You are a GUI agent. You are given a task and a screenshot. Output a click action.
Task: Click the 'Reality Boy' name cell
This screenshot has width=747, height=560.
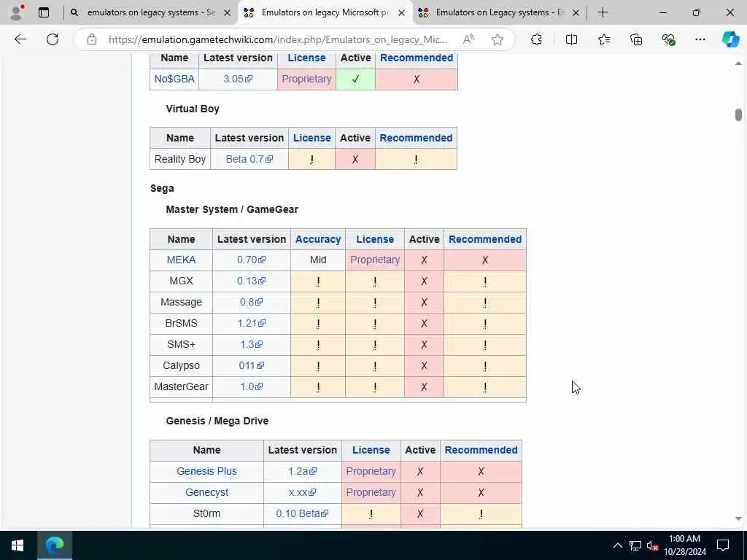click(x=180, y=159)
